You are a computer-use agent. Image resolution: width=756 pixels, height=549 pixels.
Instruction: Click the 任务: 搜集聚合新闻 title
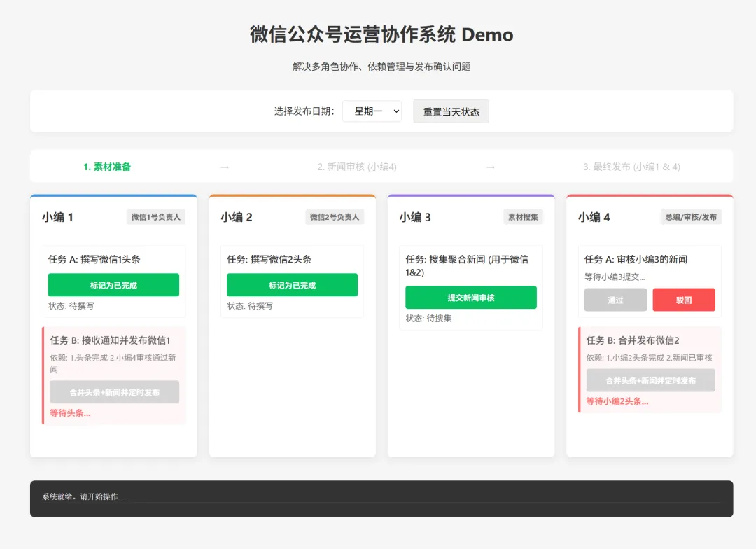(467, 266)
